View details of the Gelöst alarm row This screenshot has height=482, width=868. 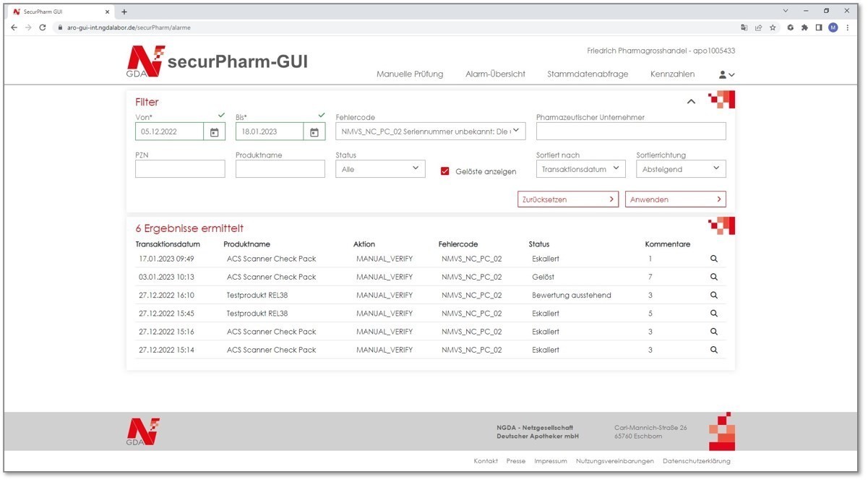713,277
